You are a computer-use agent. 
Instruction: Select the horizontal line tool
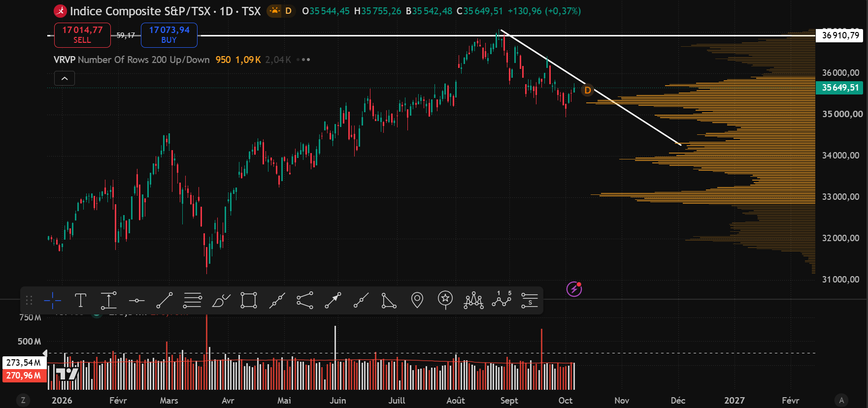(x=136, y=300)
